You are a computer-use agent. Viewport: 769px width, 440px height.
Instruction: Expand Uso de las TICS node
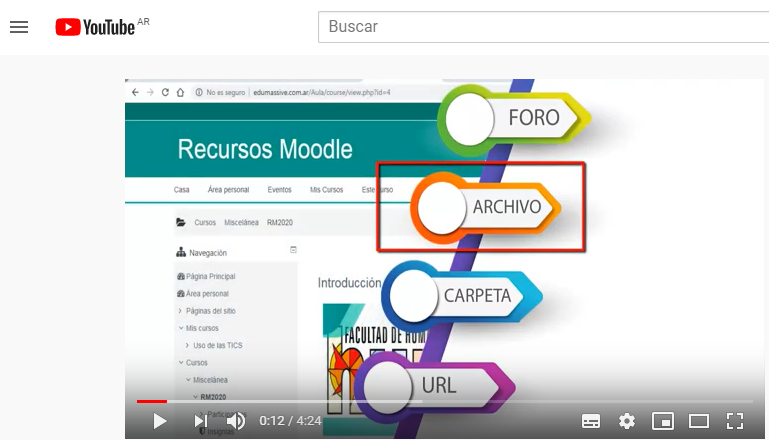point(187,345)
